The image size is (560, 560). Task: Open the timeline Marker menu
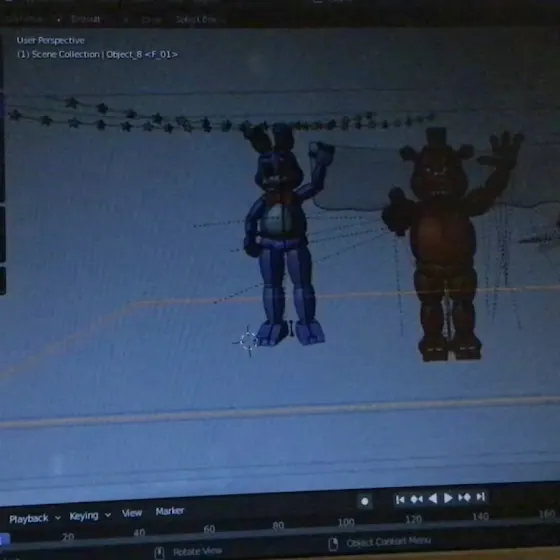pos(170,511)
